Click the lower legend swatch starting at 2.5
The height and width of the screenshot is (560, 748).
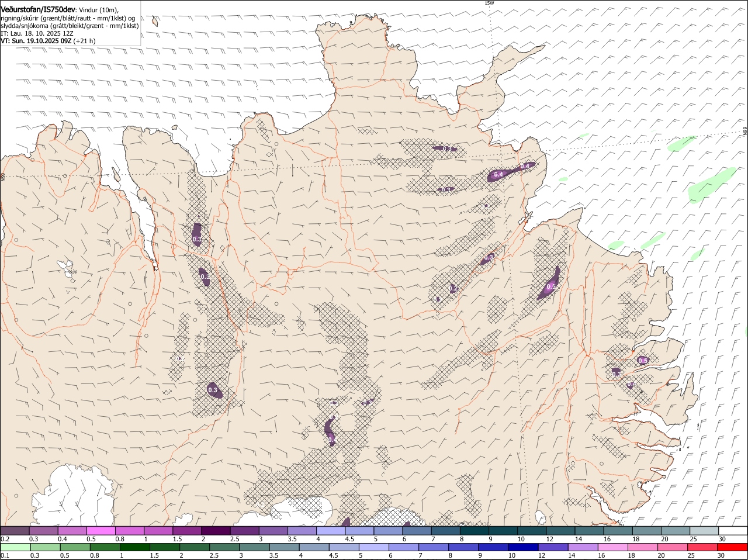(224, 548)
